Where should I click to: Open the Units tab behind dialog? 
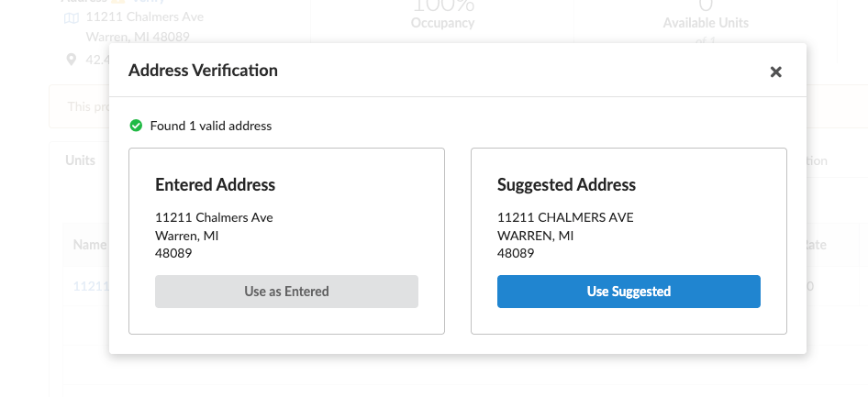tap(80, 160)
